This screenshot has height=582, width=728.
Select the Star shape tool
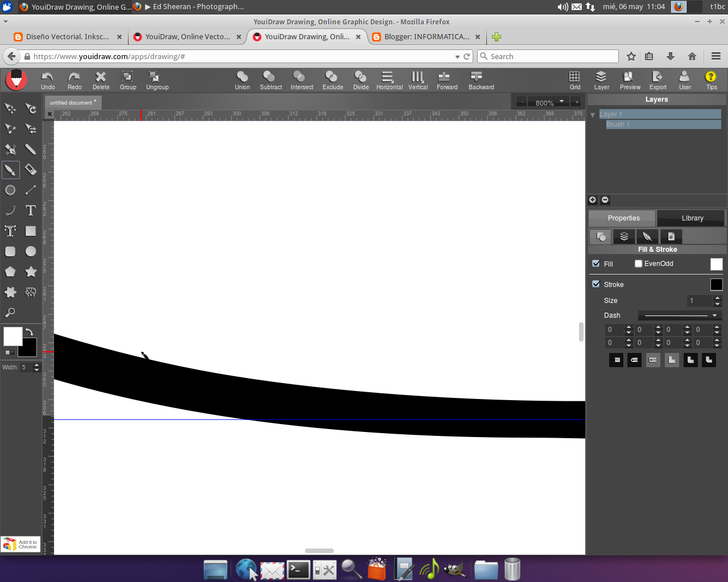pos(30,271)
